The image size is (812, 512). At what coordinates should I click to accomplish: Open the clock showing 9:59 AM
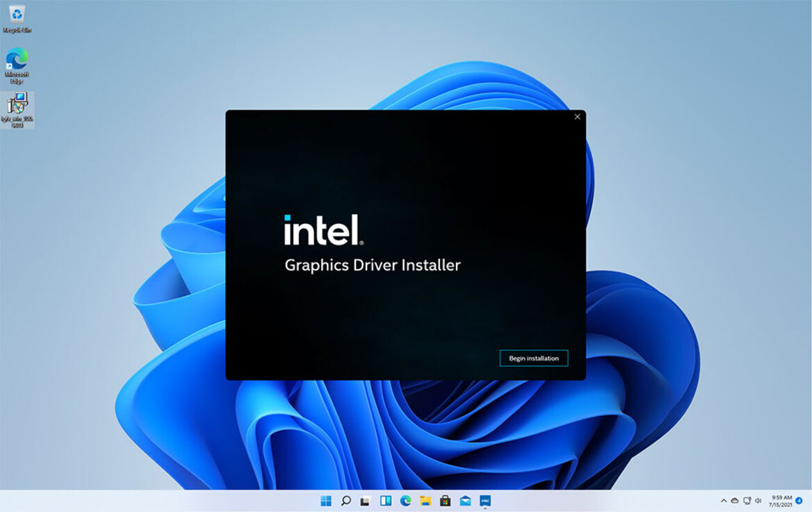point(781,501)
